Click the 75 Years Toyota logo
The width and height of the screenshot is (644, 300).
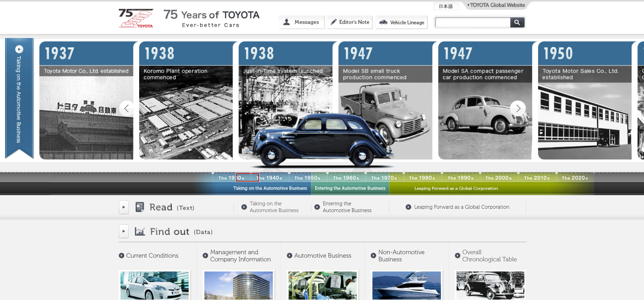point(136,18)
